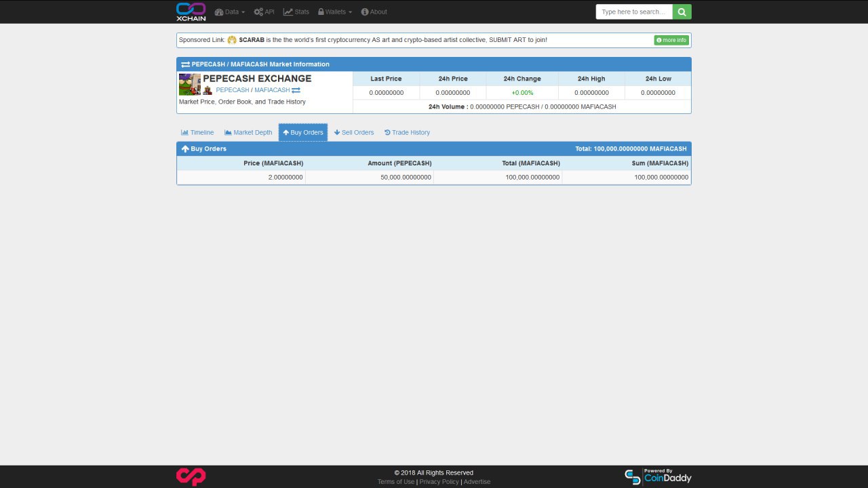The width and height of the screenshot is (868, 488).
Task: Focus the search input field
Action: point(634,12)
